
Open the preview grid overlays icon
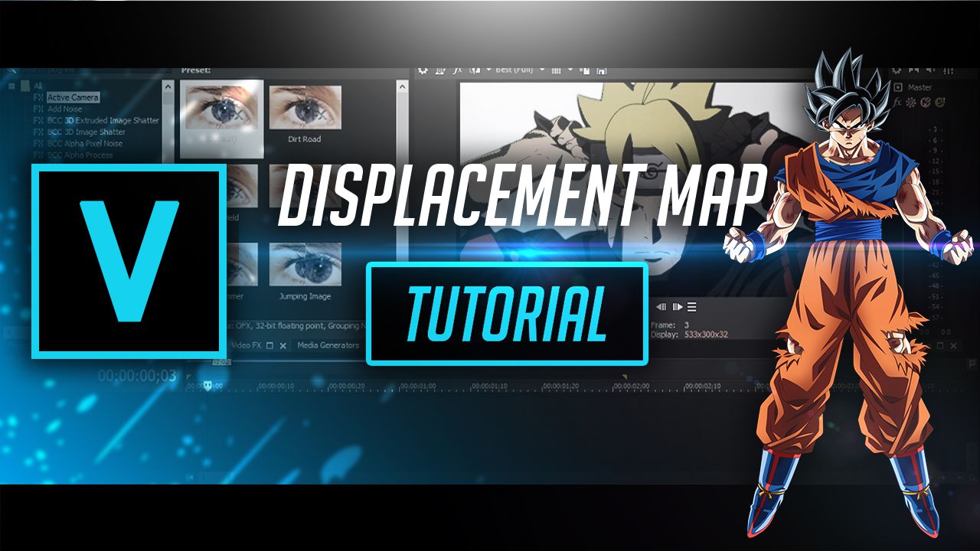coord(557,70)
